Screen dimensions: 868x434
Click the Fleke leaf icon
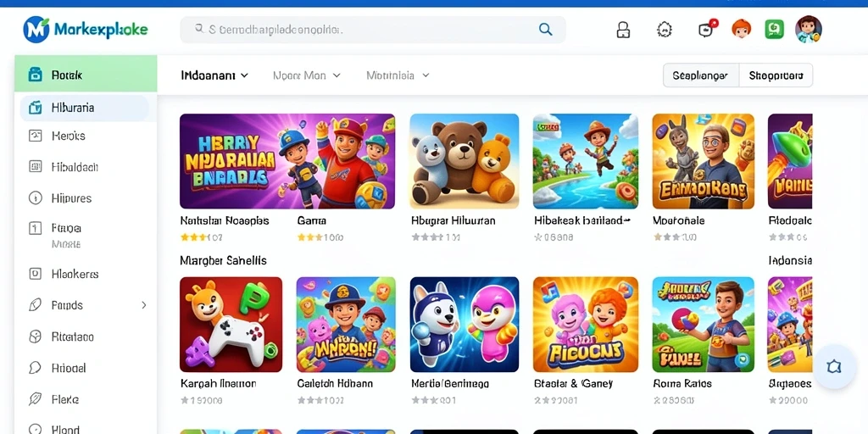click(x=35, y=399)
